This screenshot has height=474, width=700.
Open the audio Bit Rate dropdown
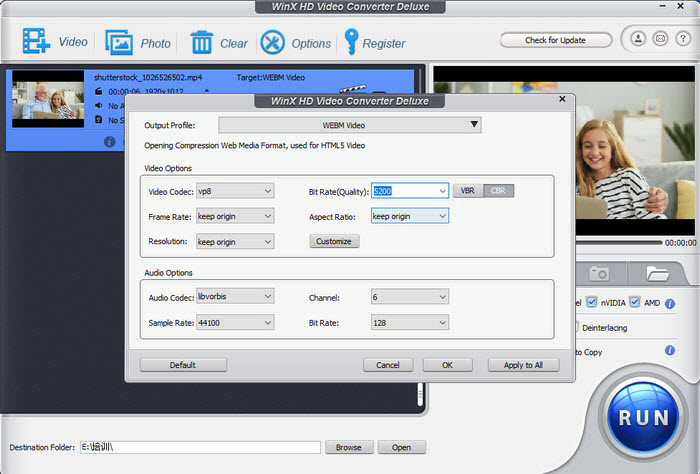(x=410, y=323)
